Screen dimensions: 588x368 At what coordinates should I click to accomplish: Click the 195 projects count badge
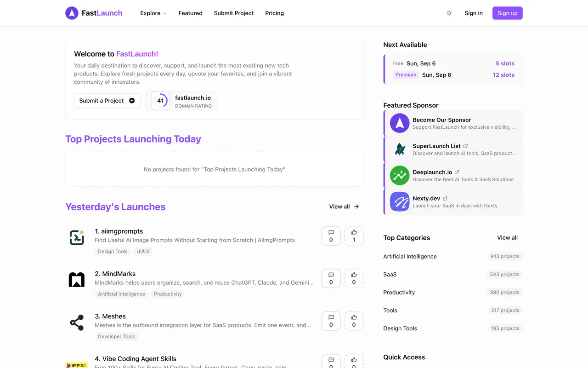click(x=505, y=328)
